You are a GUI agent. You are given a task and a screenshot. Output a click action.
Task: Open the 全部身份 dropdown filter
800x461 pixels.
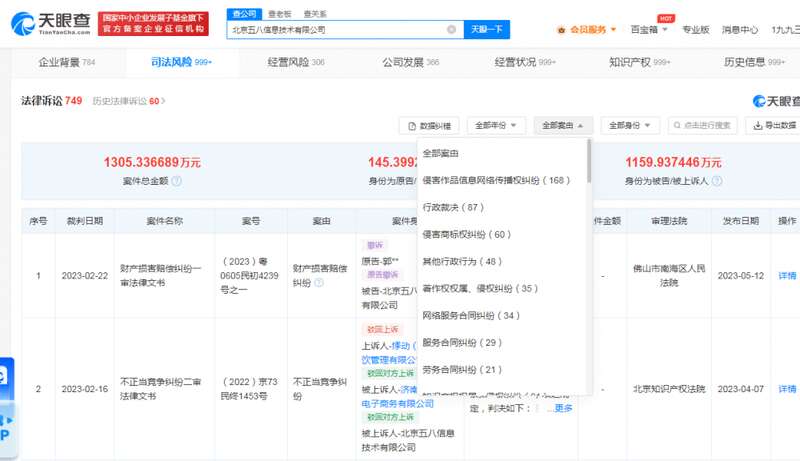(x=630, y=125)
